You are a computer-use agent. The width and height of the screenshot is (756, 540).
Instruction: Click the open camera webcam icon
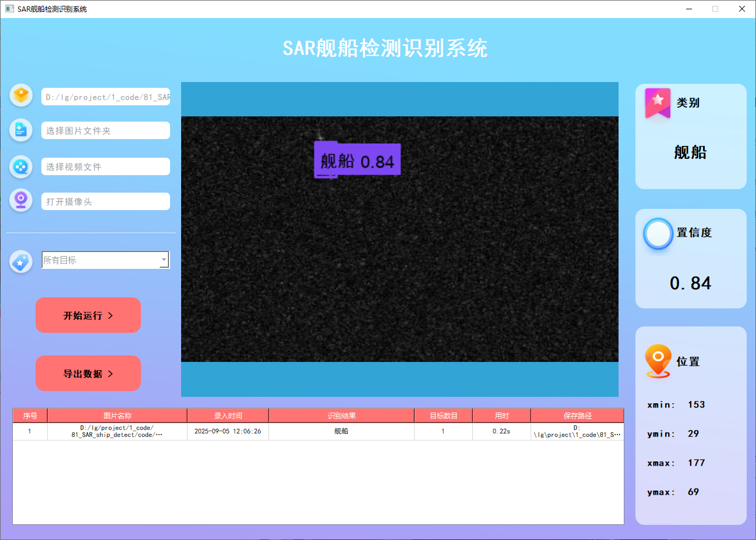pos(21,201)
